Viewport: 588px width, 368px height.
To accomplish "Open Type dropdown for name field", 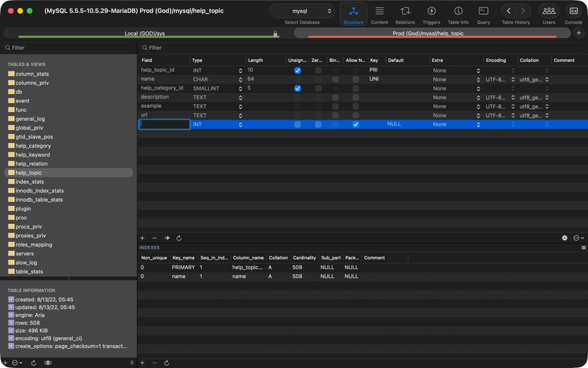I will [240, 80].
